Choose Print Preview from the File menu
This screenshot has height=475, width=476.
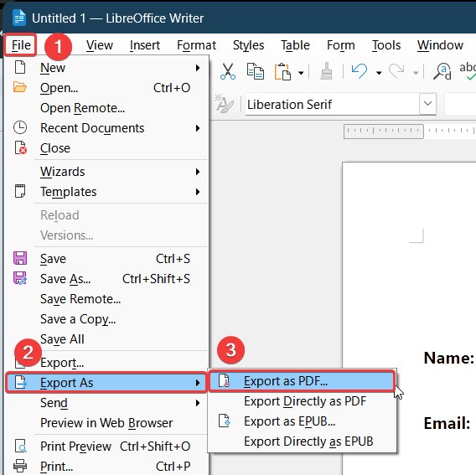pos(106,447)
